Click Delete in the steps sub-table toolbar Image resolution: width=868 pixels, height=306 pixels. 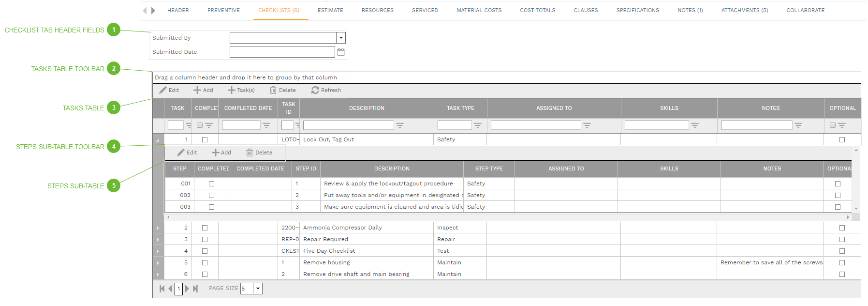pyautogui.click(x=259, y=153)
